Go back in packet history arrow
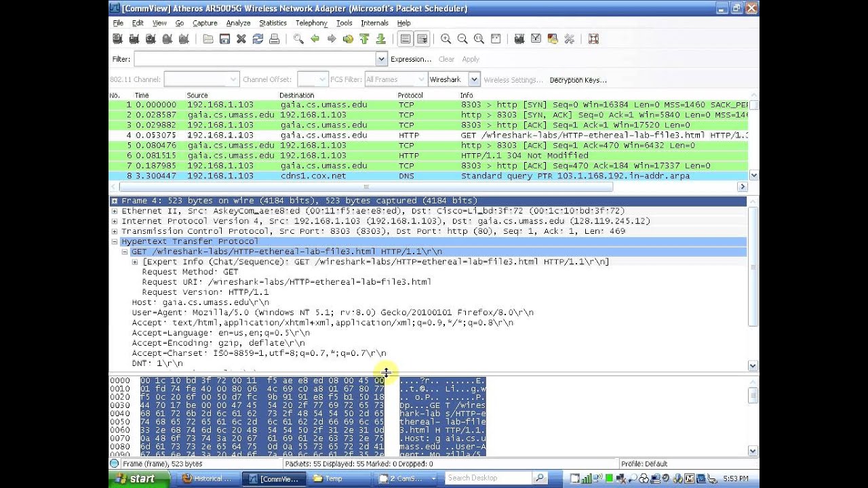Viewport: 868px width, 488px height. 315,39
